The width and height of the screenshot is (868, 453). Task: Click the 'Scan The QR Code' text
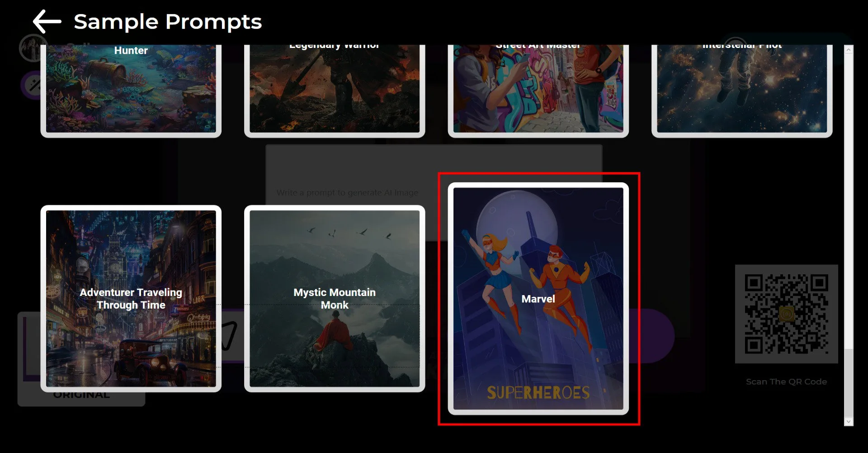786,381
